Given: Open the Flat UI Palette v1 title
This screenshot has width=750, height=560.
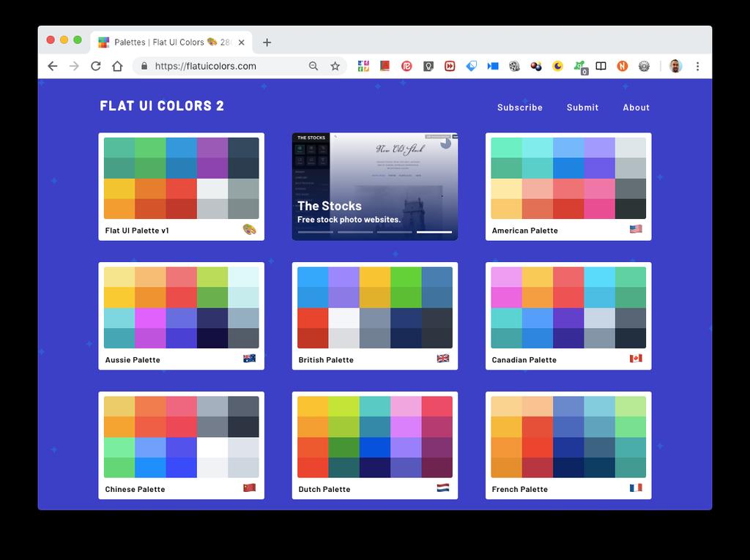Looking at the screenshot, I should (x=137, y=231).
